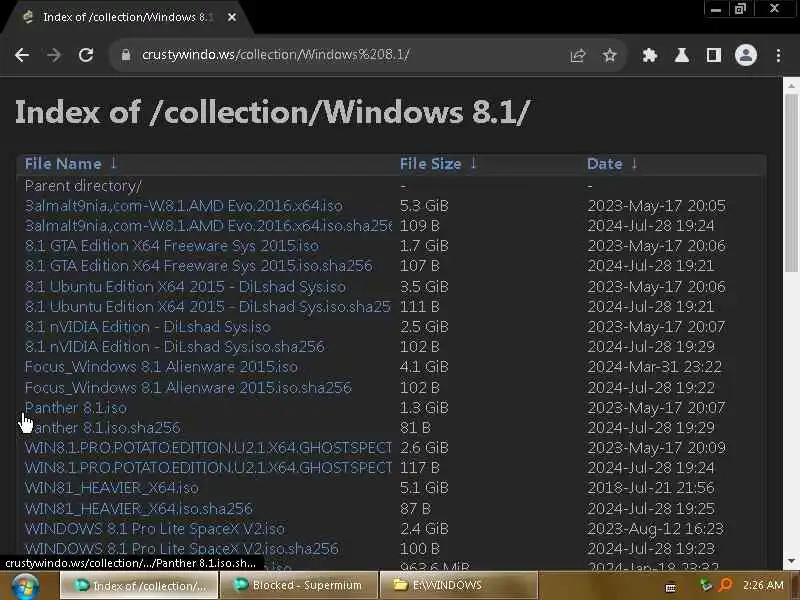Click date 2024-Mar-31 23:22

[655, 367]
